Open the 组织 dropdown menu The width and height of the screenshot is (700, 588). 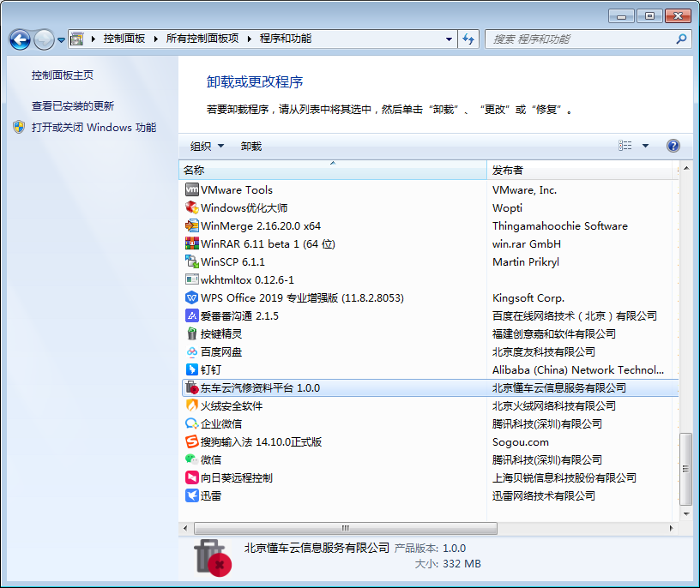(207, 146)
